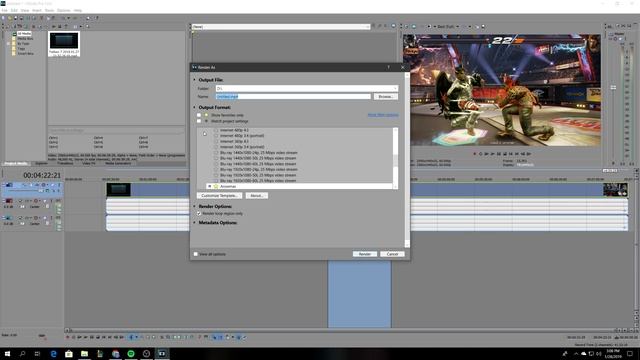Image resolution: width=640 pixels, height=360 pixels.
Task: Switch to the Transitions tab
Action: coord(65,163)
